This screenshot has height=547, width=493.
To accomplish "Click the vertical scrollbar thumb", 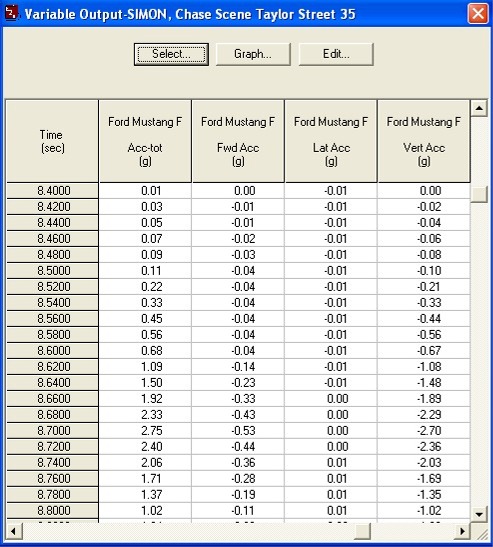I will [x=479, y=194].
